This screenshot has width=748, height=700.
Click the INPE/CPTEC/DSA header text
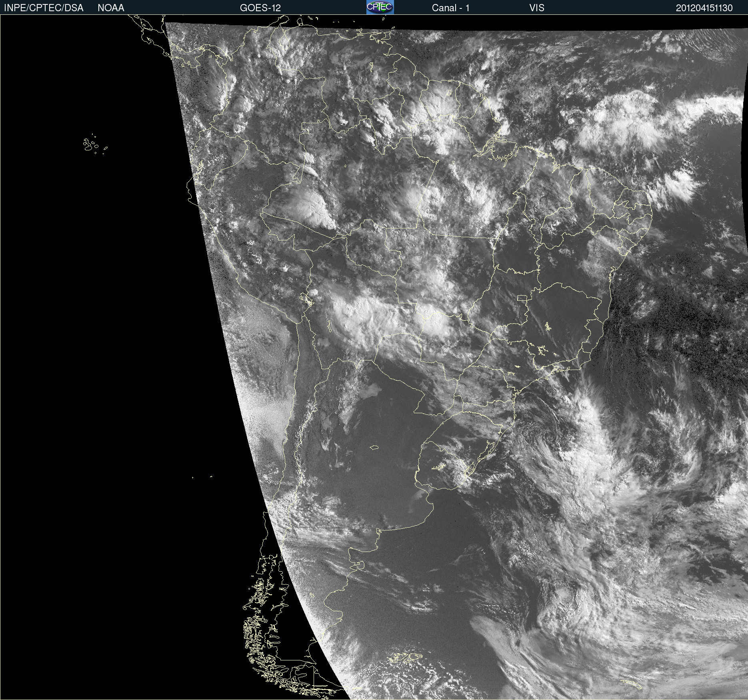pyautogui.click(x=44, y=8)
